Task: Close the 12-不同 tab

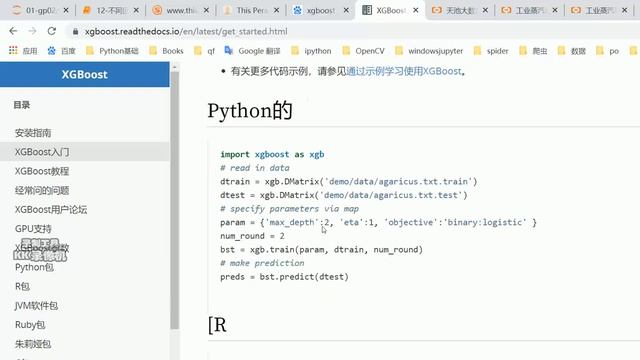Action: pyautogui.click(x=136, y=10)
